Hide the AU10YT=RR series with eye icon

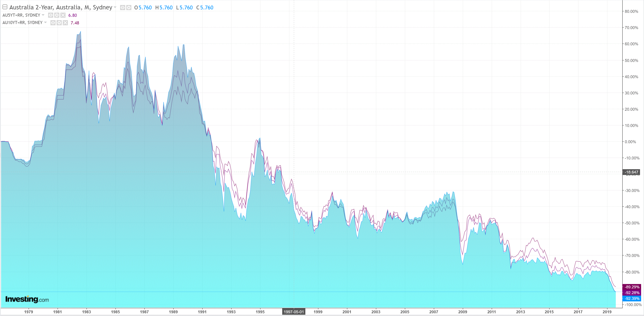click(x=53, y=23)
